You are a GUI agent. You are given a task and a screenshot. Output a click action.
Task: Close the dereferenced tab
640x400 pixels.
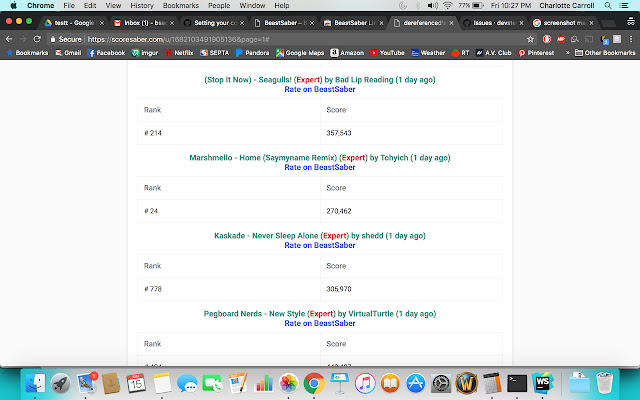(451, 23)
